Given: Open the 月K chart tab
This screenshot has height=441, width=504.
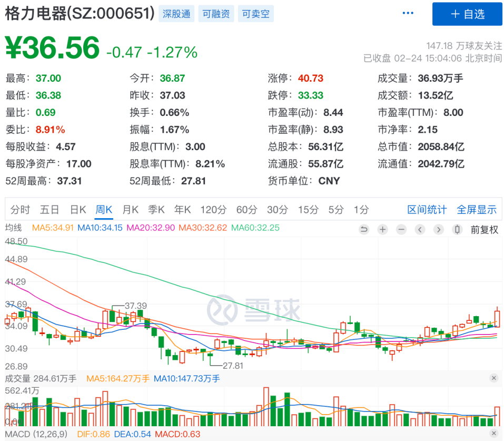Looking at the screenshot, I should pyautogui.click(x=131, y=210).
